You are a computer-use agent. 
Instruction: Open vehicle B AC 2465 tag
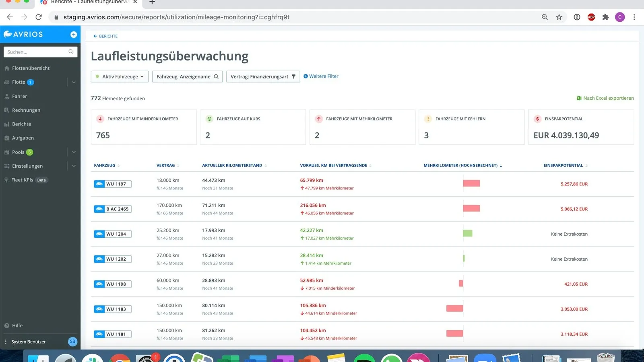pos(113,209)
